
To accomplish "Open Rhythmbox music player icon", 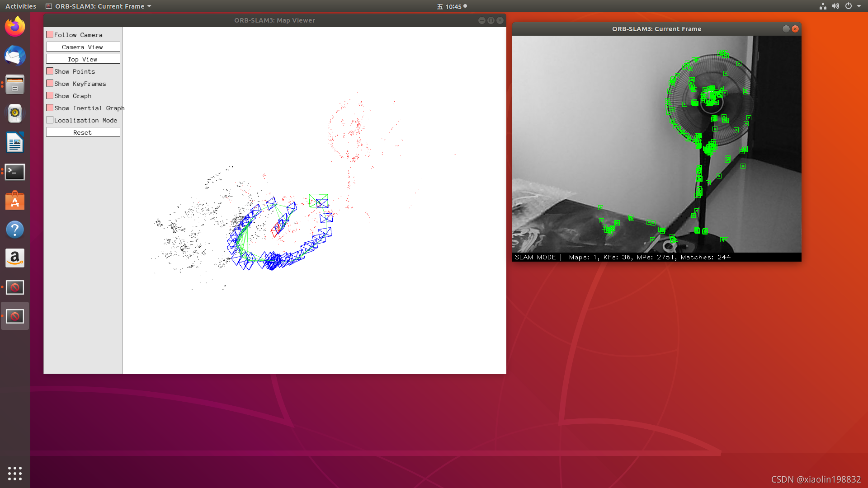I will click(x=15, y=113).
